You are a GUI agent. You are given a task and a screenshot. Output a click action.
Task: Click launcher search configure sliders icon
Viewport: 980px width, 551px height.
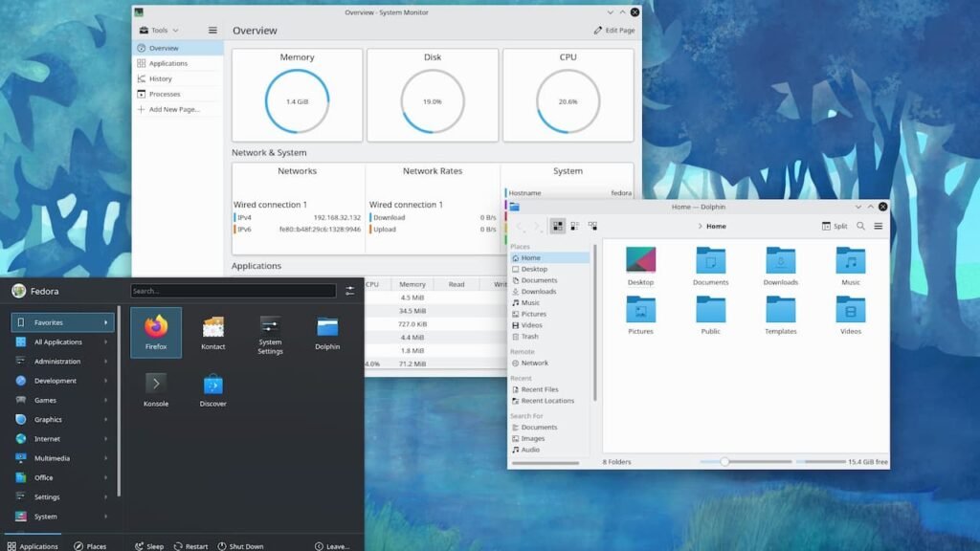[349, 291]
